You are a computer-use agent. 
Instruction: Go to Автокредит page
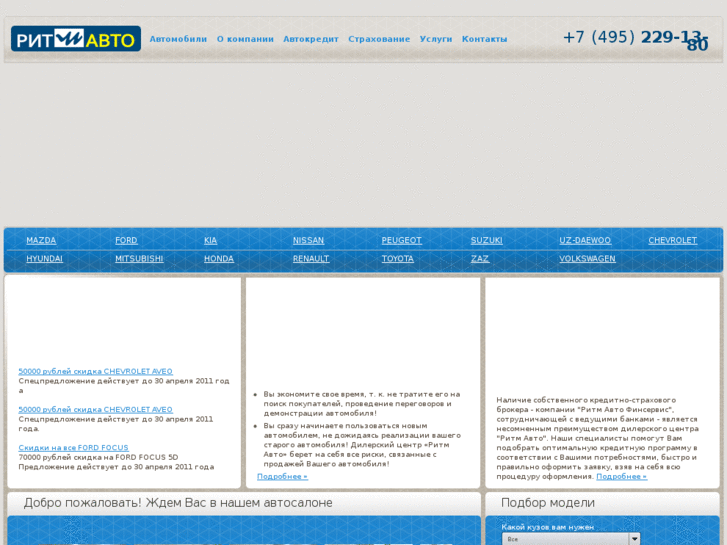tap(311, 39)
